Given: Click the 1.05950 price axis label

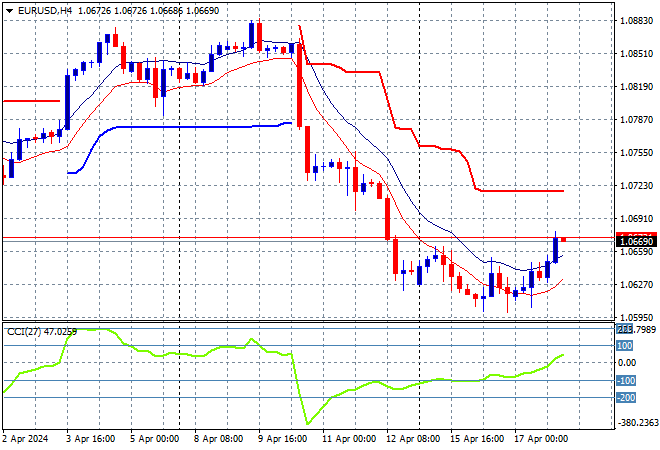Looking at the screenshot, I should click(636, 318).
